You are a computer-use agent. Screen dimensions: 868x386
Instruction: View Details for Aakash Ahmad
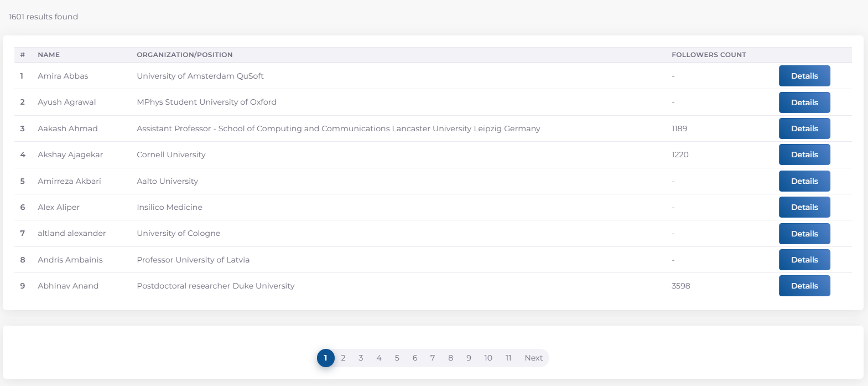pyautogui.click(x=804, y=128)
